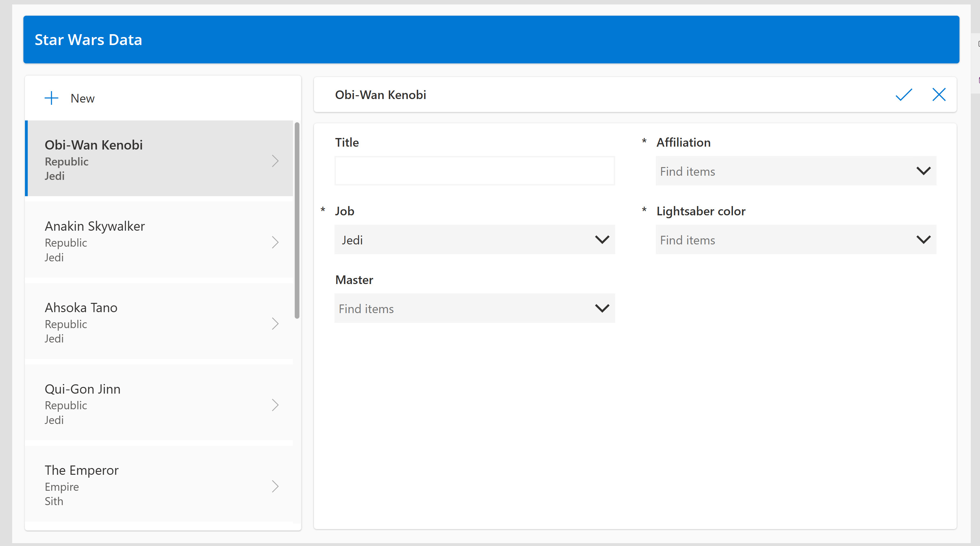Select The Emperor record
The image size is (980, 546).
point(82,470)
